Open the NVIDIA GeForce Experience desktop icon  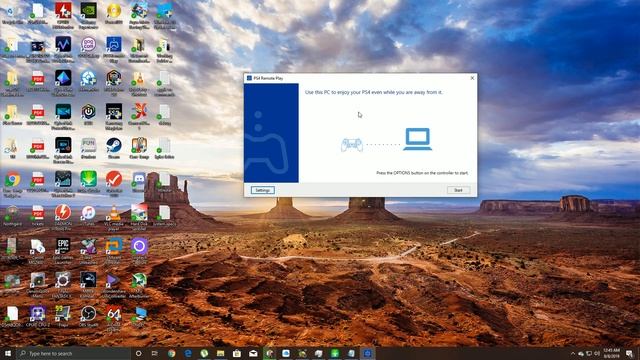coord(88,15)
